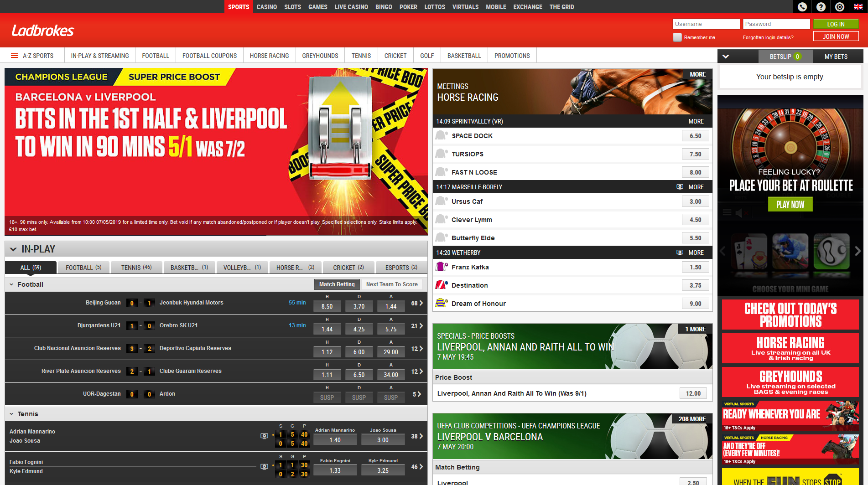Open the Live Casino top menu item

click(x=351, y=7)
